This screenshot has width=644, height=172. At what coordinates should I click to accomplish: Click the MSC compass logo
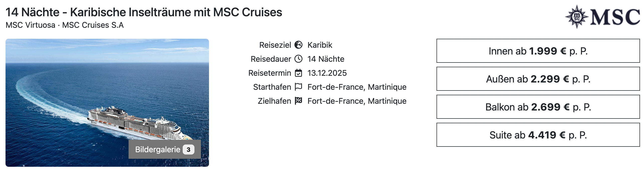[577, 17]
